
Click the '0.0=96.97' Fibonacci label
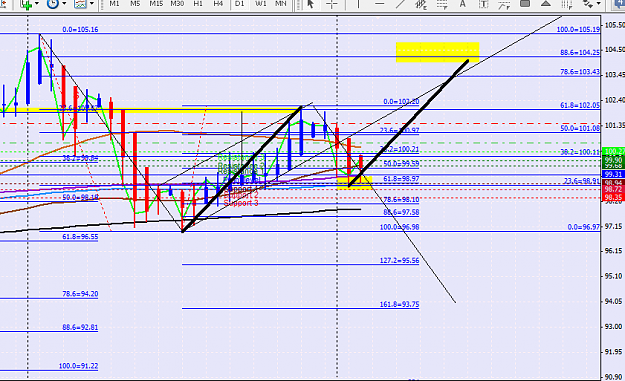pyautogui.click(x=584, y=227)
